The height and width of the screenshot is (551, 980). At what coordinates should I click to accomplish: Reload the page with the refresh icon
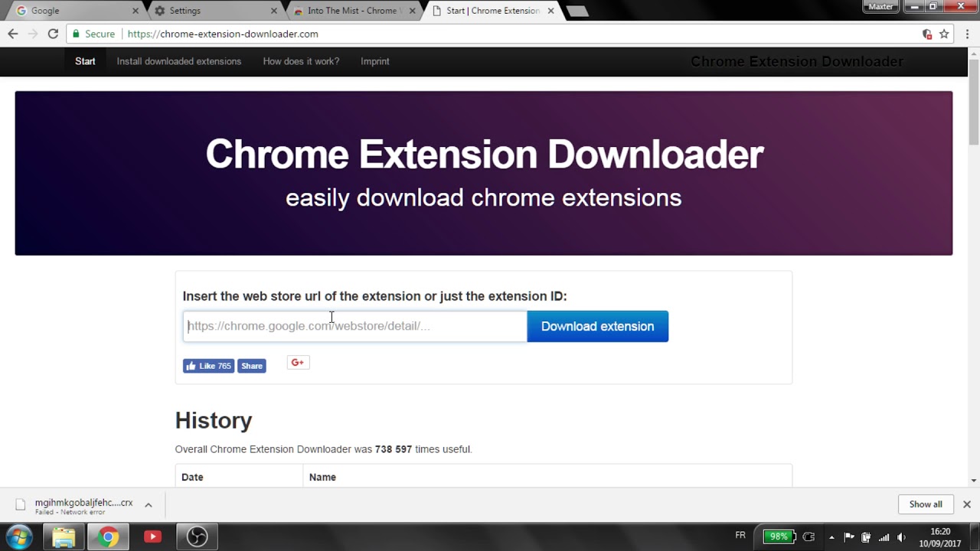coord(53,34)
